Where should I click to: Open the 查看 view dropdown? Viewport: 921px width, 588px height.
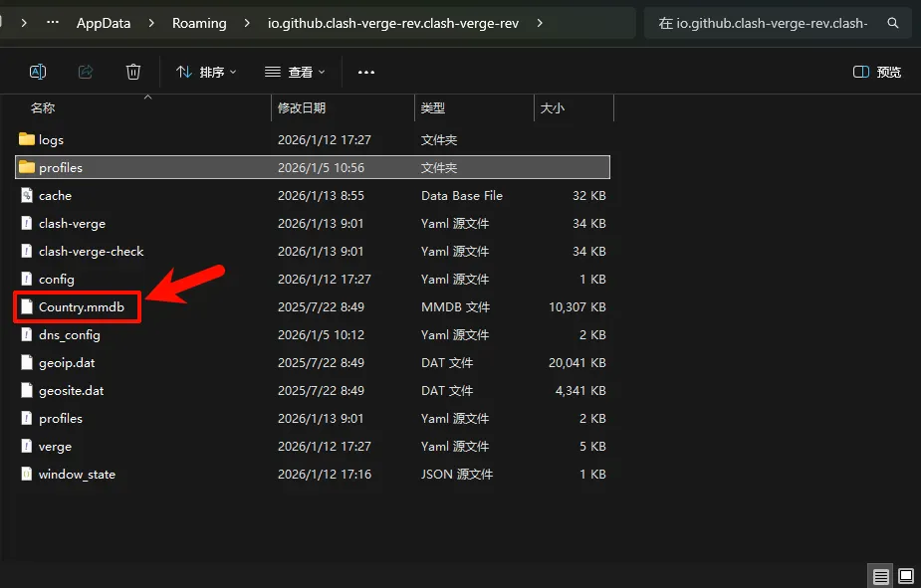295,72
